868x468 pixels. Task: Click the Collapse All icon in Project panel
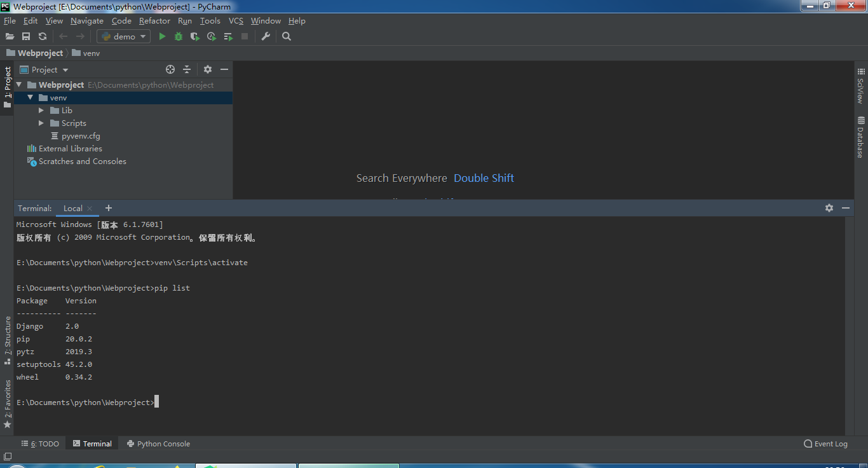pyautogui.click(x=187, y=69)
